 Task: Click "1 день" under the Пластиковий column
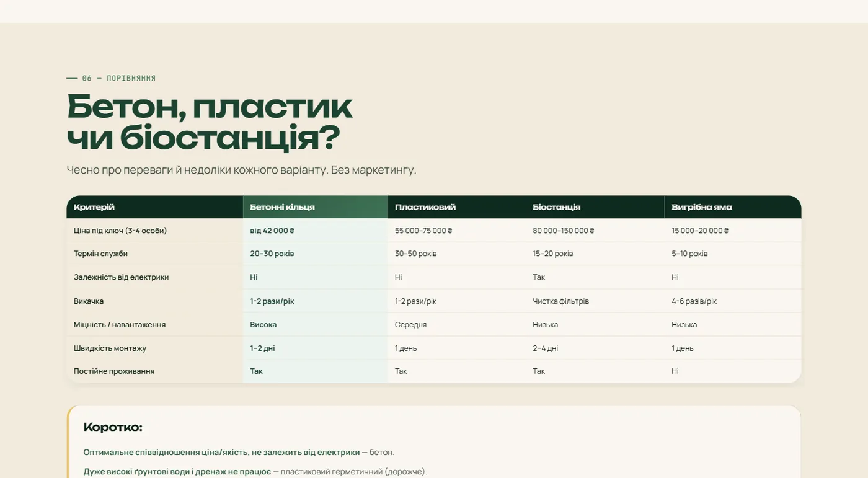click(406, 348)
